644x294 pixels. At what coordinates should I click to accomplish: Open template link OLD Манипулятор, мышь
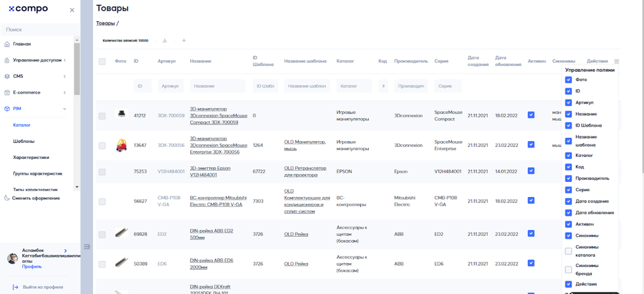pyautogui.click(x=305, y=145)
